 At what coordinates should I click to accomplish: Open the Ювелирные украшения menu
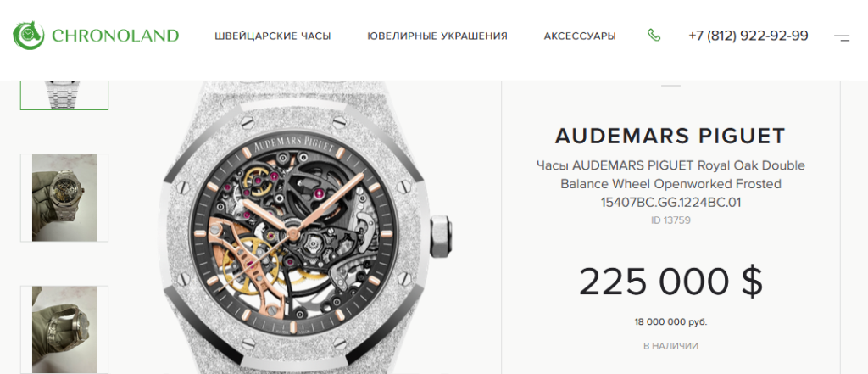[437, 36]
